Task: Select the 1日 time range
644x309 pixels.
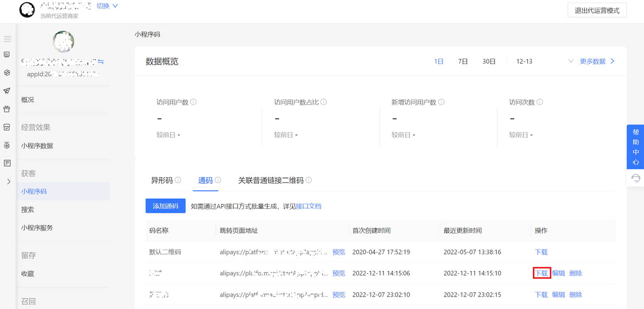Action: click(439, 62)
